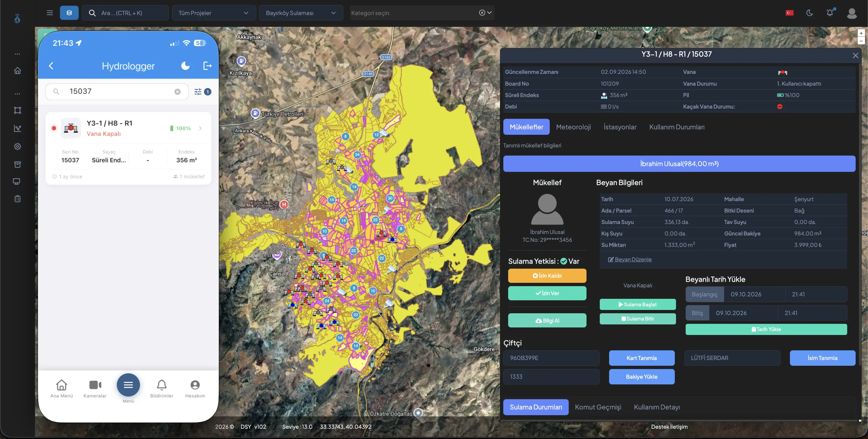Clear the 15037 search text
This screenshot has height=439, width=868.
click(177, 92)
